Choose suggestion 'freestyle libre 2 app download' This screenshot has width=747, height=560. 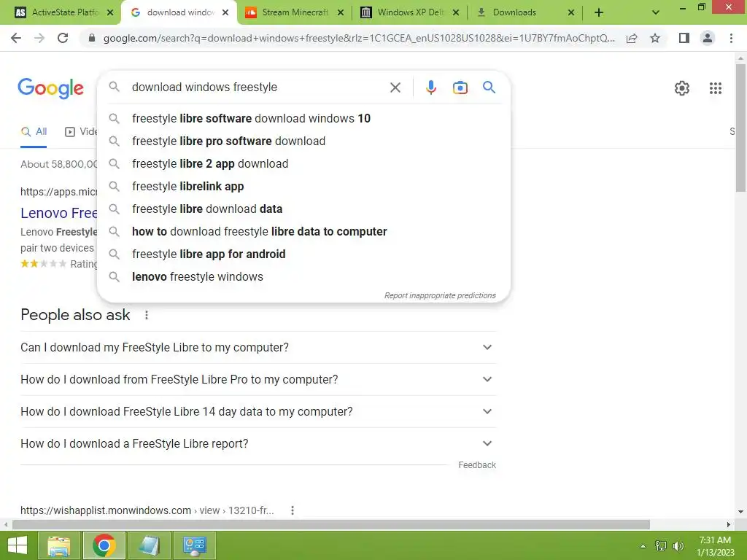[303, 164]
